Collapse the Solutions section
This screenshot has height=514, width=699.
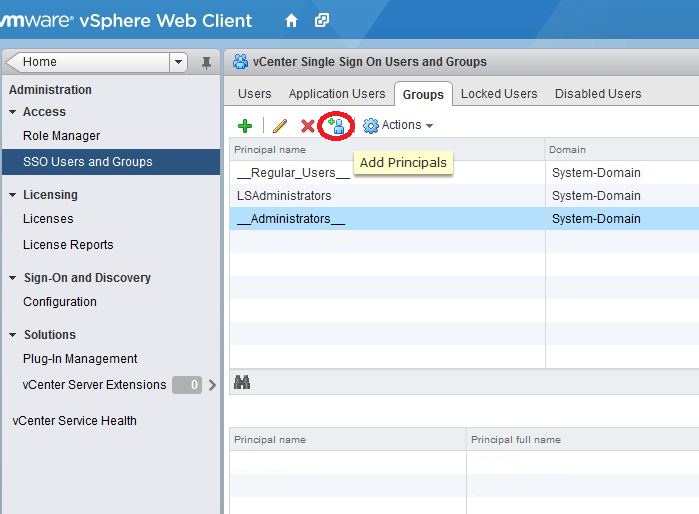tap(13, 335)
